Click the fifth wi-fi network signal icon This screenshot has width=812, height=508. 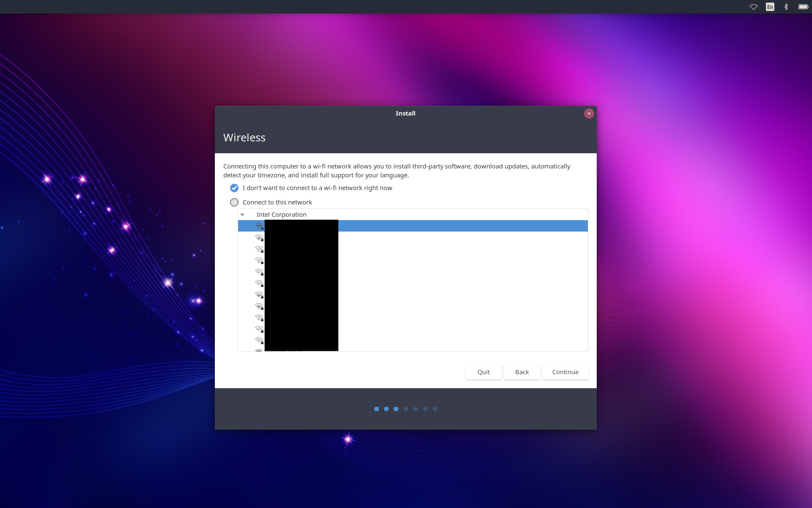pyautogui.click(x=259, y=272)
